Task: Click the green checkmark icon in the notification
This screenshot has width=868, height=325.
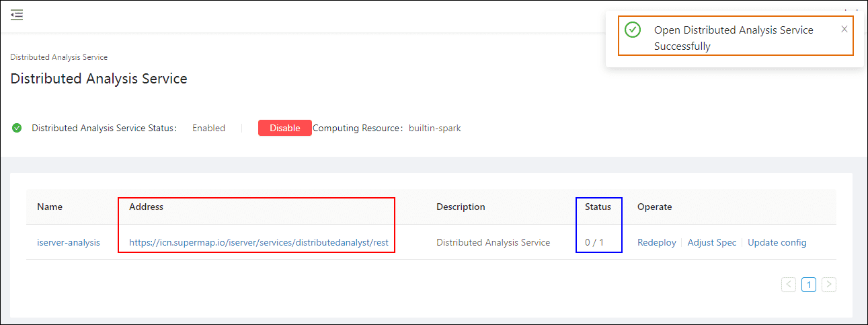Action: click(x=632, y=30)
